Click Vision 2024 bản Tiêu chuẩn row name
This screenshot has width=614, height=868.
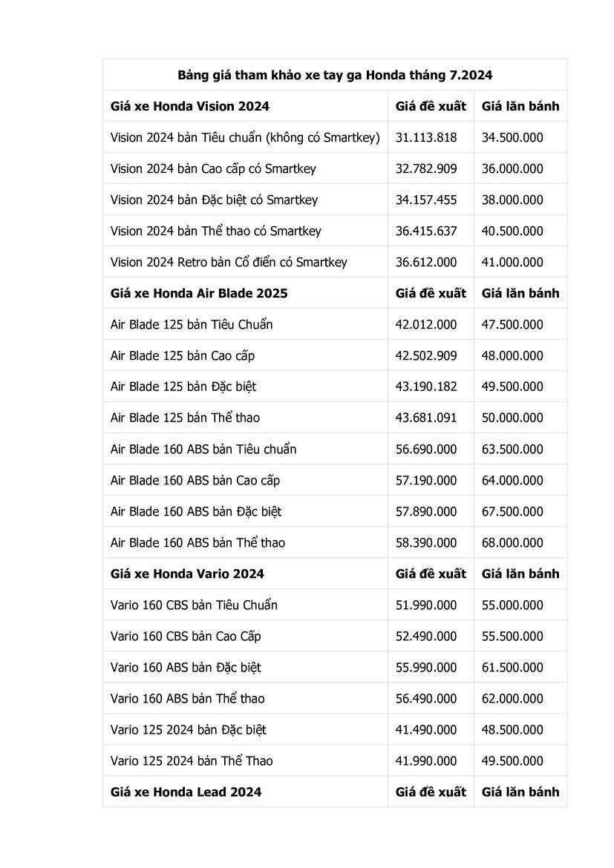(245, 137)
